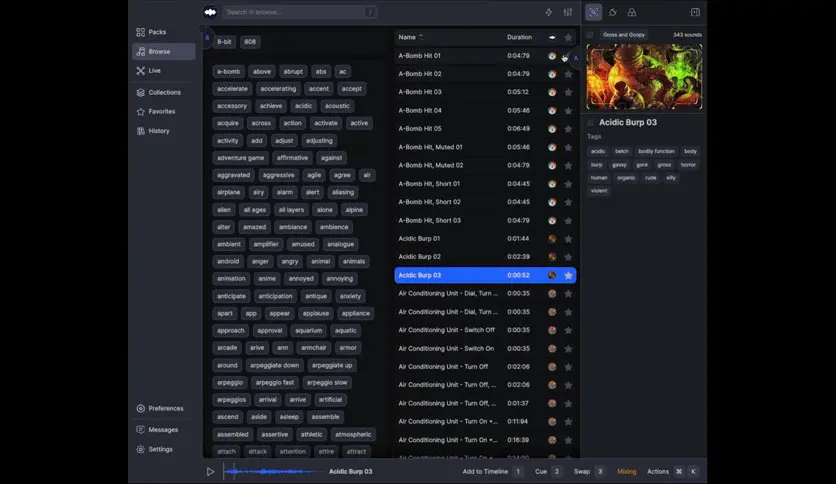Click the 'horror' tag in details panel
Image resolution: width=836 pixels, height=484 pixels.
click(688, 165)
